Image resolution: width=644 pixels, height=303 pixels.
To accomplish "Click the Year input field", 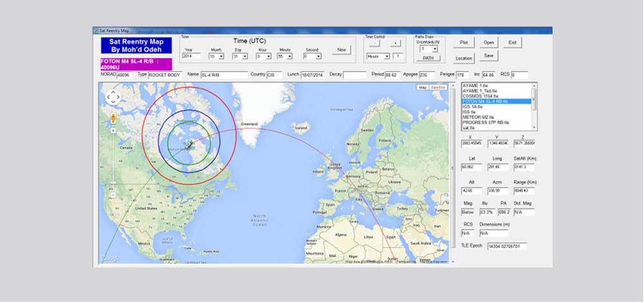I will [x=191, y=56].
